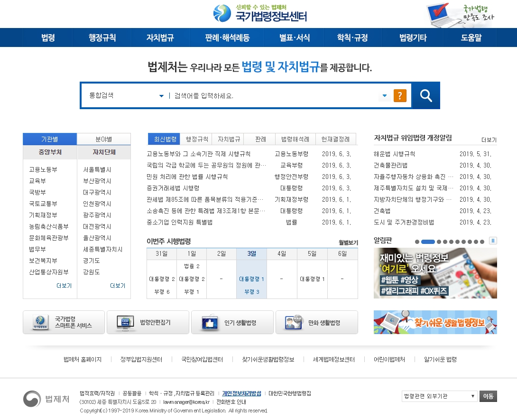Open the 만화 생활법령 icon button
The width and height of the screenshot is (517, 420).
pyautogui.click(x=316, y=323)
